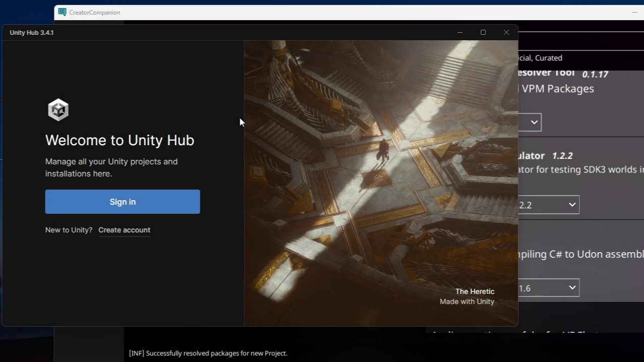
Task: Click the 'Unity Hub 3.4.1' window title
Action: [x=32, y=32]
